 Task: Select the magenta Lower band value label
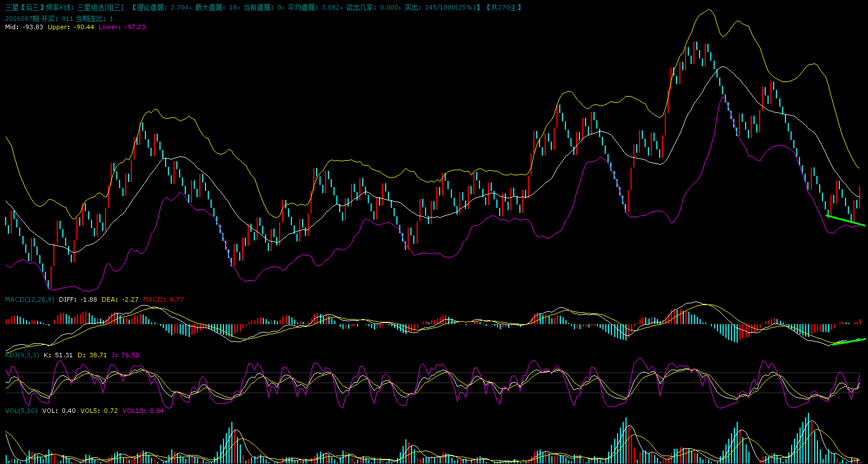(122, 27)
